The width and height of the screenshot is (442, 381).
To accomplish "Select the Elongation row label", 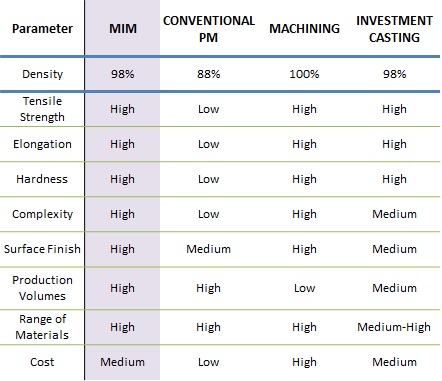I will 42,144.
